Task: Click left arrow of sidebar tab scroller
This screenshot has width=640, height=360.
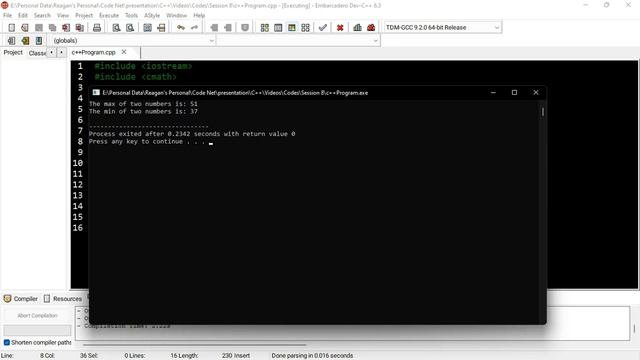Action: click(x=51, y=53)
